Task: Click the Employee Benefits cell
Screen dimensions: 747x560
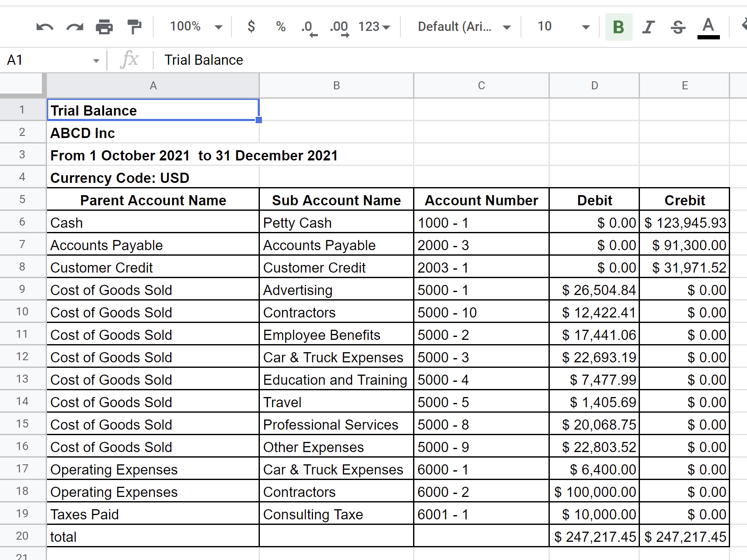Action: [x=336, y=335]
